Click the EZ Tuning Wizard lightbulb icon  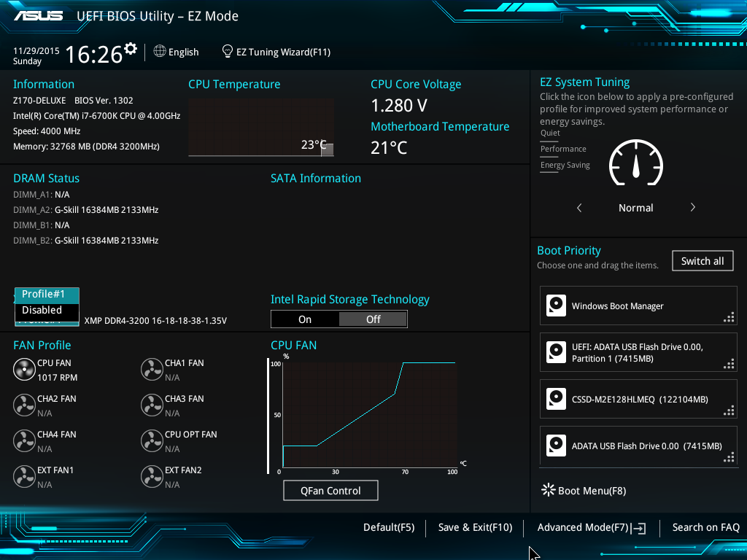click(x=228, y=51)
